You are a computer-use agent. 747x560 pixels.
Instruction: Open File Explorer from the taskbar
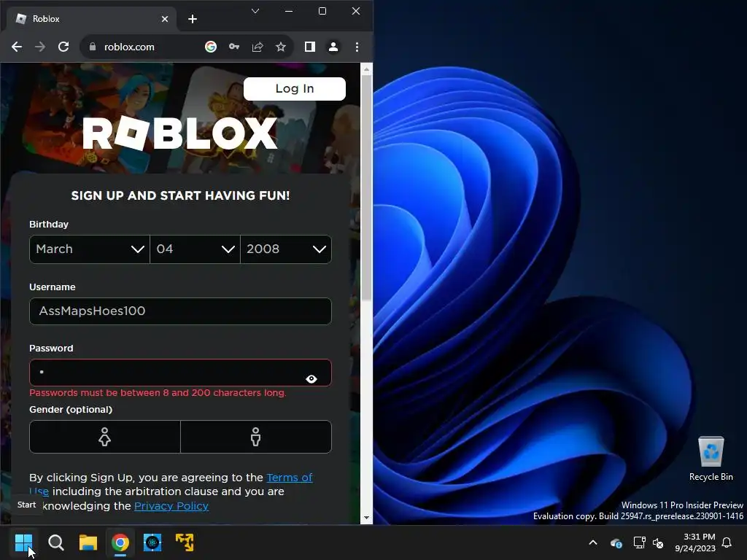pyautogui.click(x=88, y=542)
